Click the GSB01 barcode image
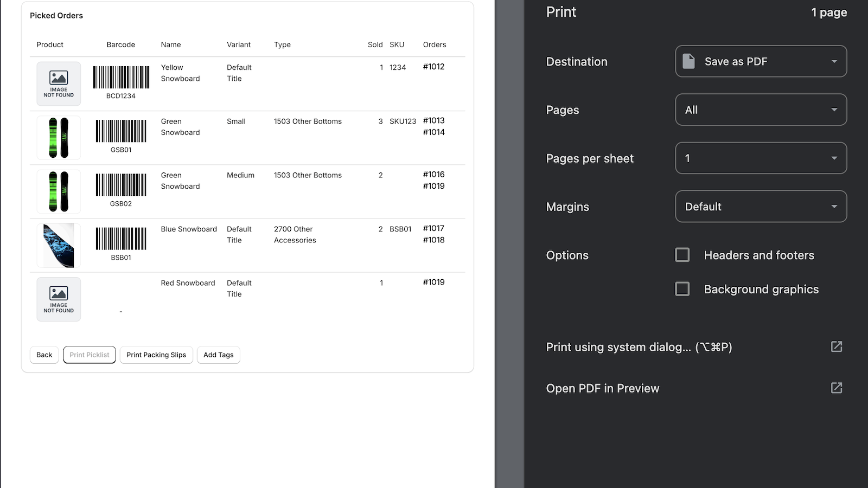 pos(120,131)
